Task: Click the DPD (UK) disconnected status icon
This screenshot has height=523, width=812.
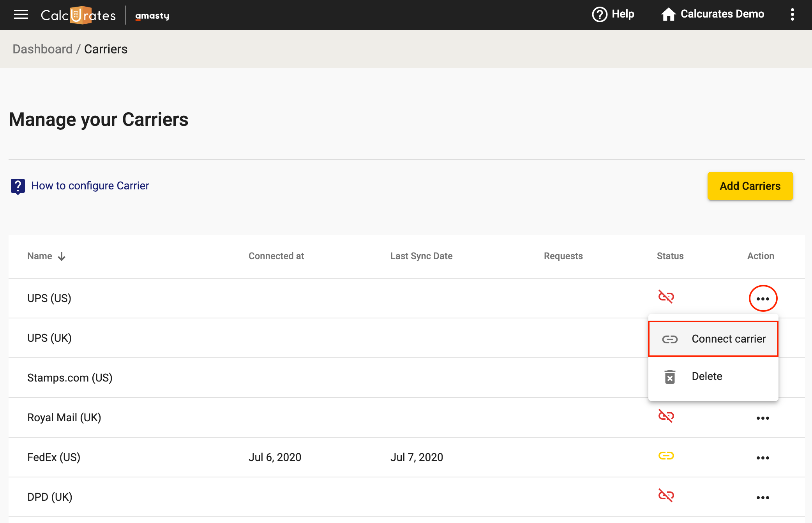Action: tap(666, 495)
